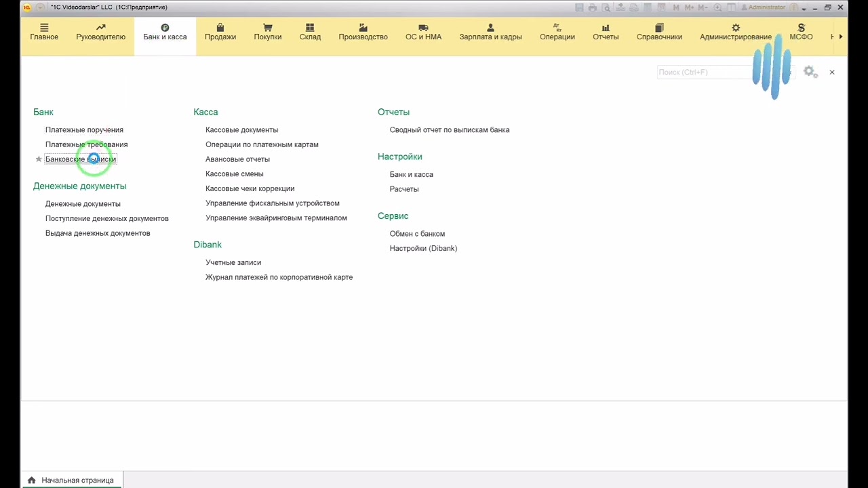The image size is (868, 488).
Task: Click the Save icon in title bar
Action: [579, 7]
